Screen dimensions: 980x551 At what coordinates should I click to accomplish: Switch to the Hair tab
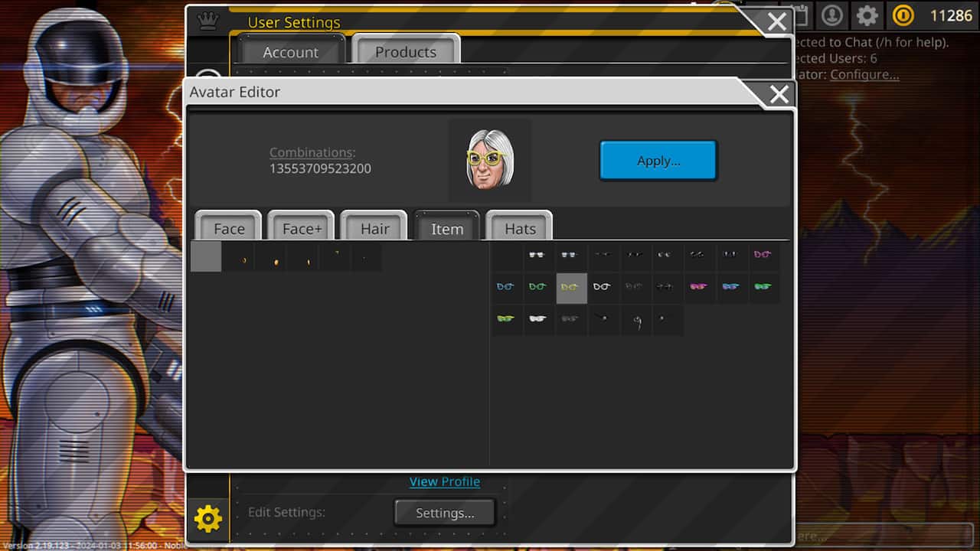(x=375, y=228)
